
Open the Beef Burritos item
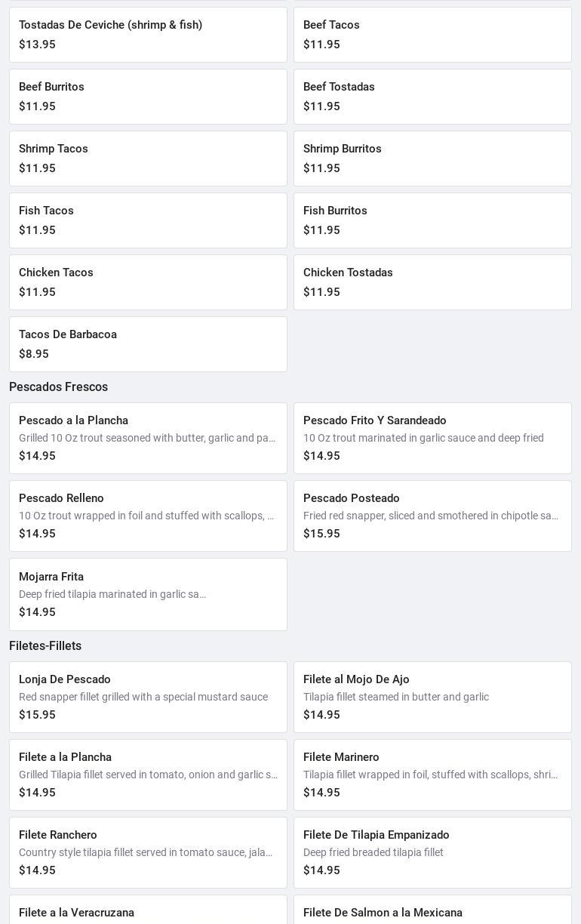pyautogui.click(x=148, y=97)
